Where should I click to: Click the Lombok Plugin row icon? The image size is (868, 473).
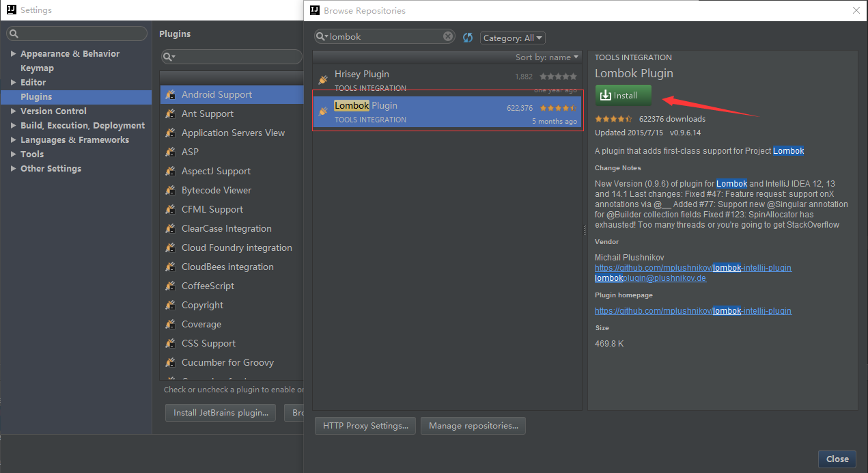click(x=324, y=111)
